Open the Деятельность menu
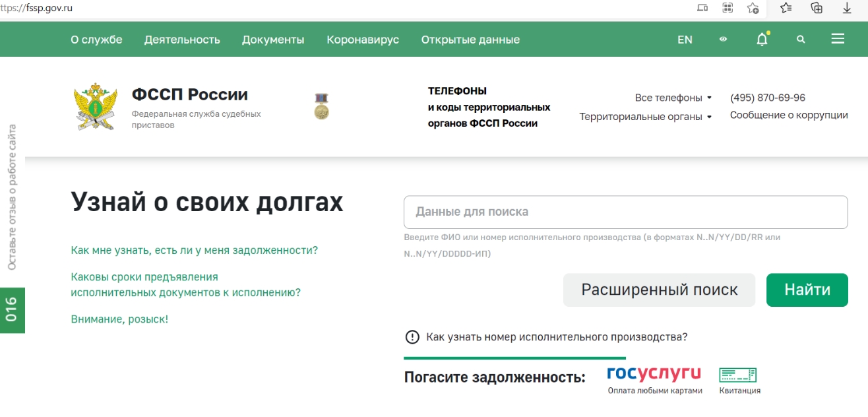 click(182, 40)
